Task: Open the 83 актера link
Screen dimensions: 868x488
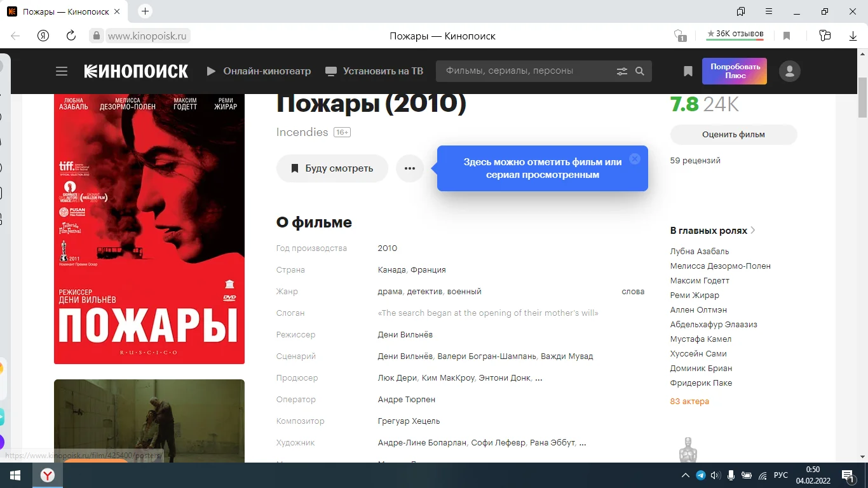Action: tap(689, 400)
